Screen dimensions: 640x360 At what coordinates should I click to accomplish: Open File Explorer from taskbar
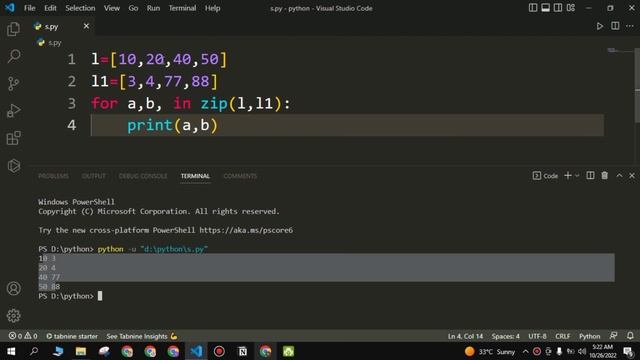coord(80,351)
